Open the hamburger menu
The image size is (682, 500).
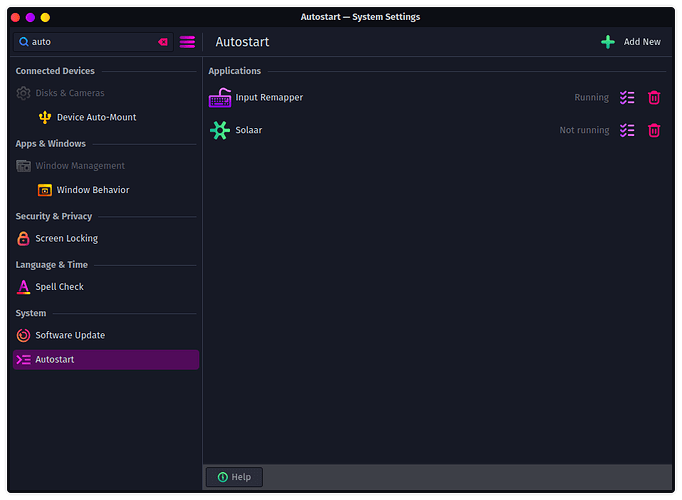[x=187, y=42]
